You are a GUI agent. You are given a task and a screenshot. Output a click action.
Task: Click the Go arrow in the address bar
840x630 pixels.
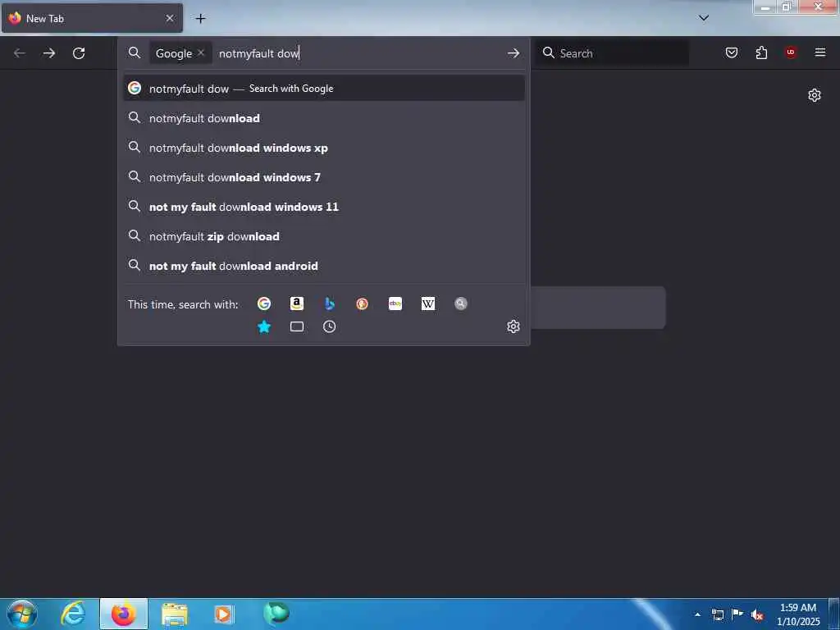[514, 53]
